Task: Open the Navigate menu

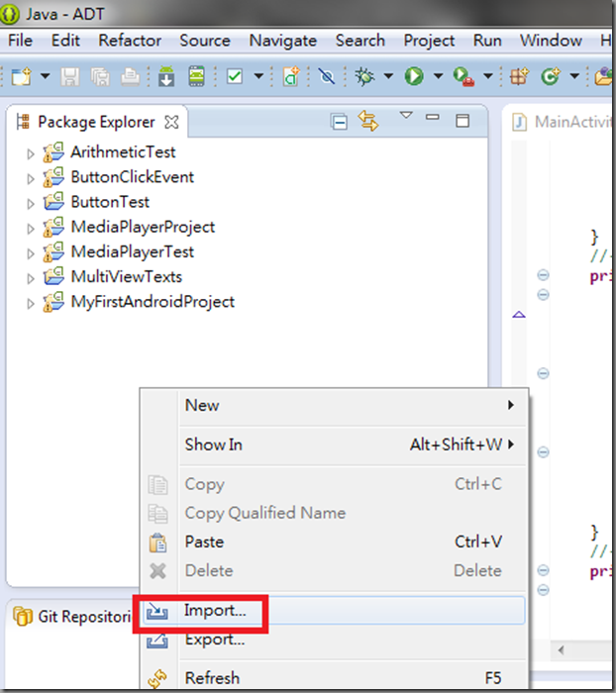Action: [283, 41]
